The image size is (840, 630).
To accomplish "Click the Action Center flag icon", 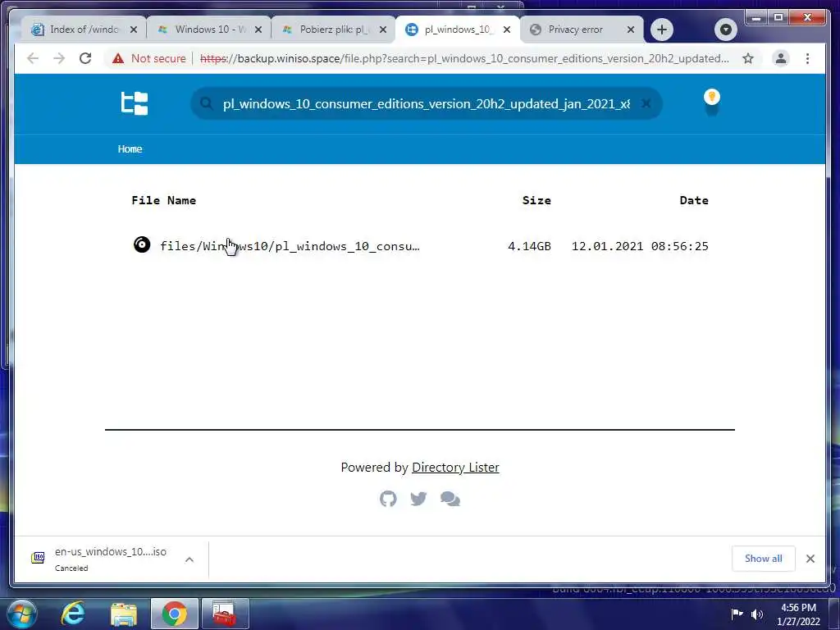I will pos(737,614).
